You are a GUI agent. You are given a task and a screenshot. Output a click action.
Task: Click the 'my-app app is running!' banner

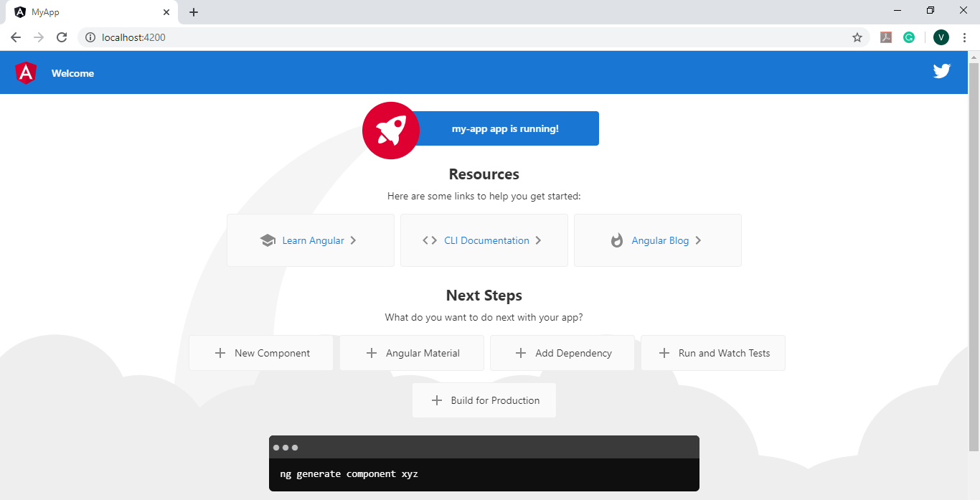coord(505,128)
